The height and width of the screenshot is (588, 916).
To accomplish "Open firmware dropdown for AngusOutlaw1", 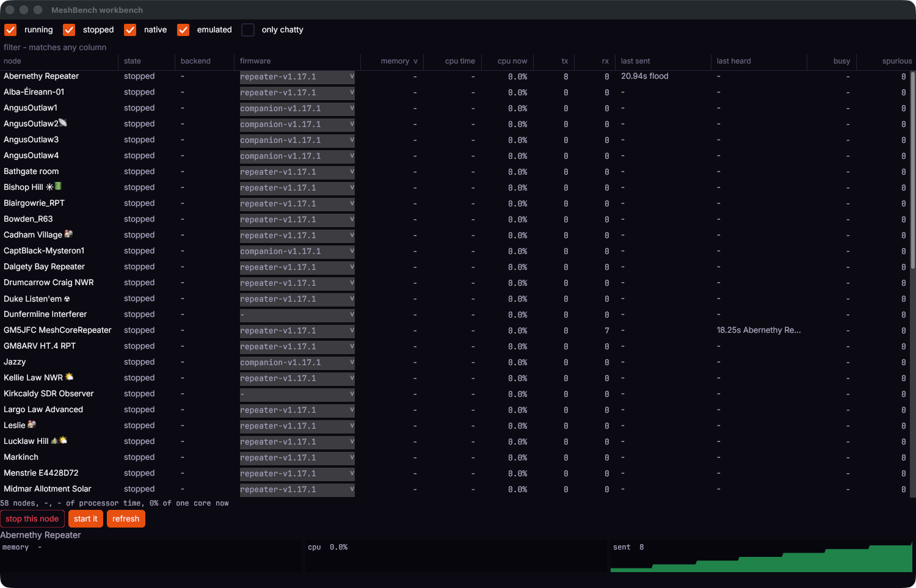I will click(297, 109).
